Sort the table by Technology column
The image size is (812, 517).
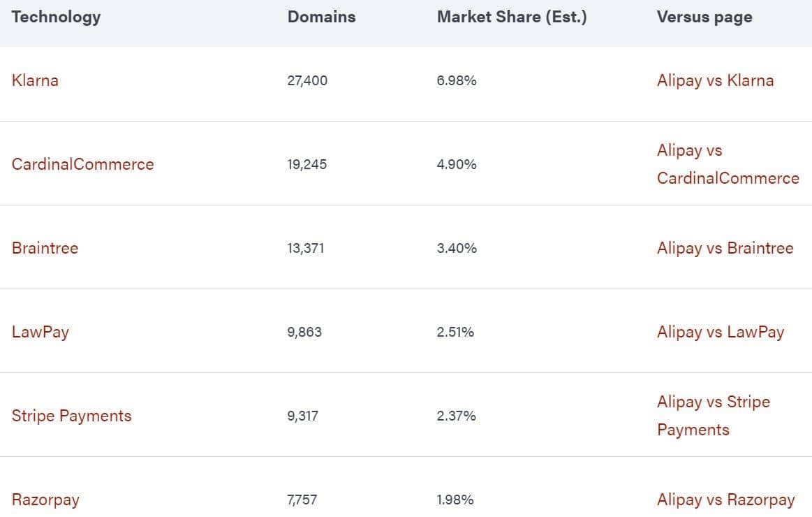55,17
